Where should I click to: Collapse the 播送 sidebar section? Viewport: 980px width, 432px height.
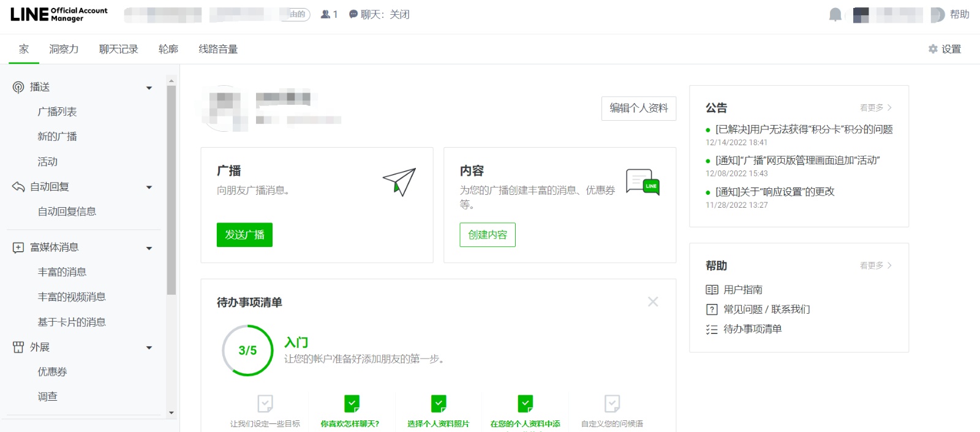[x=149, y=88]
